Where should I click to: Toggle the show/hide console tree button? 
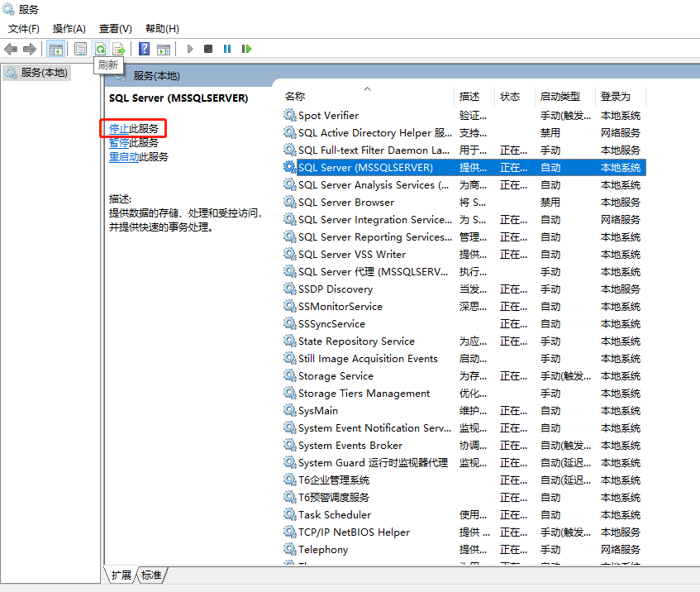[x=56, y=49]
